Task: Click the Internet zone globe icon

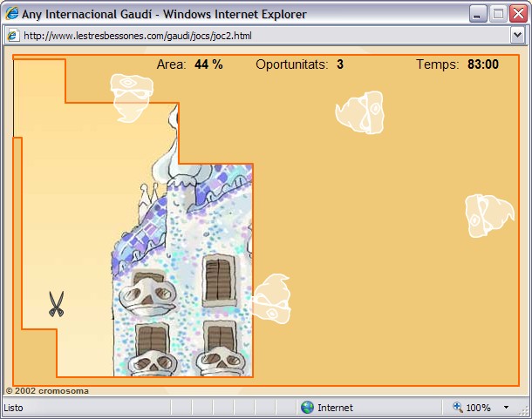Action: tap(307, 407)
